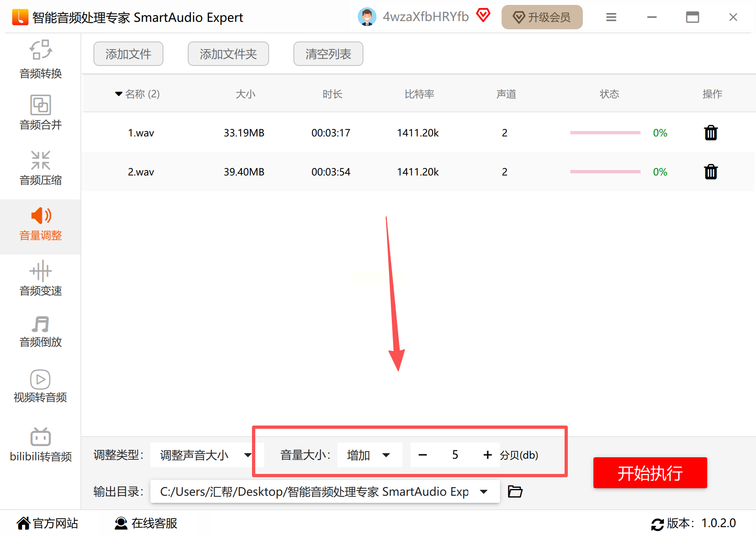Click the red VIP diamond badge

(483, 15)
